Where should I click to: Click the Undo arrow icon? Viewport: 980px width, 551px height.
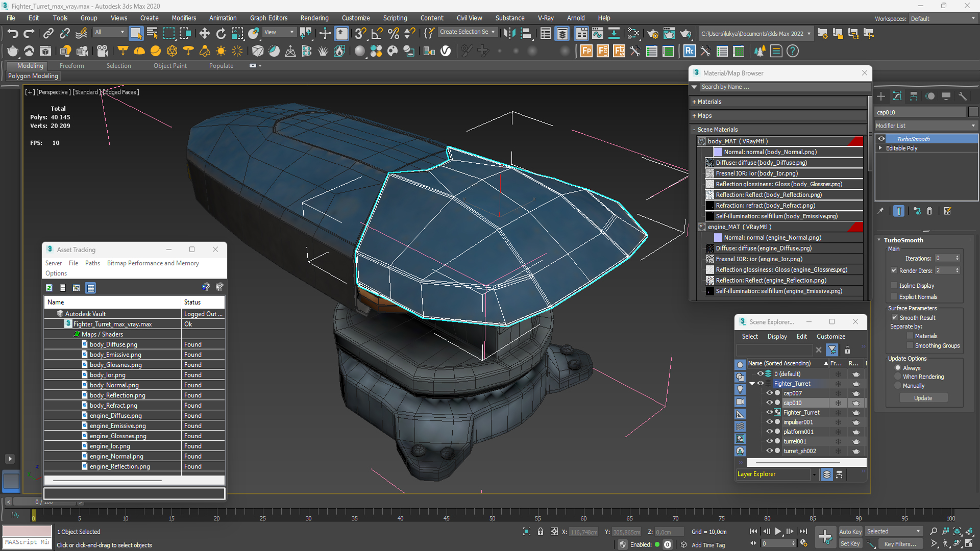point(13,34)
